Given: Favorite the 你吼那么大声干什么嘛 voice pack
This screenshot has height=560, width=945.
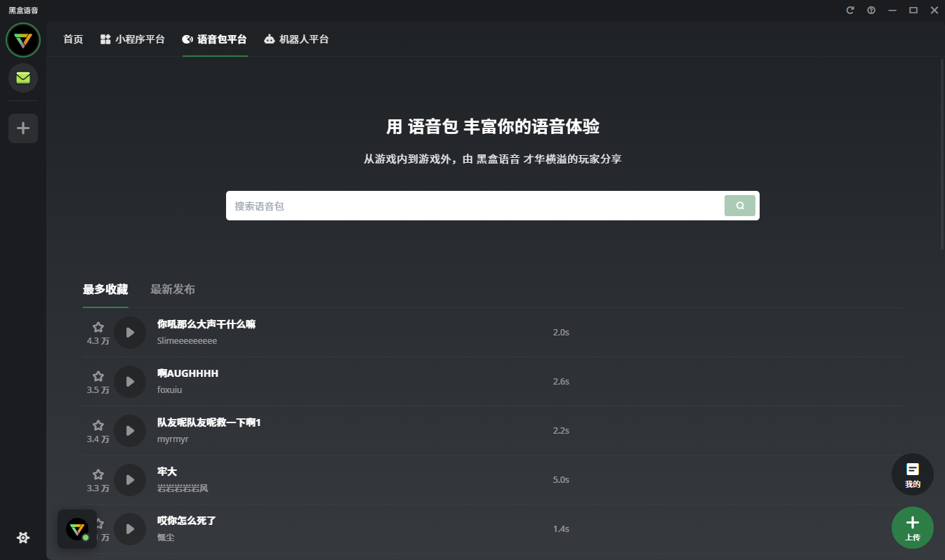Looking at the screenshot, I should (98, 326).
